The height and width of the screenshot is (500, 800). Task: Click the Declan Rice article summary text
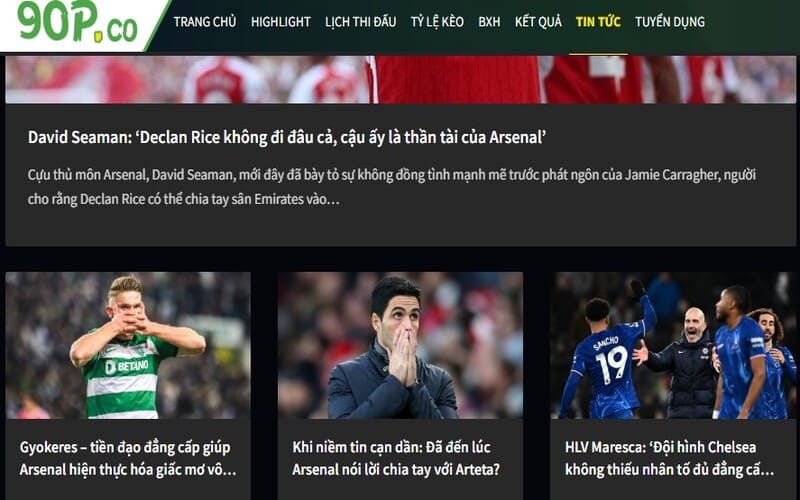(391, 187)
